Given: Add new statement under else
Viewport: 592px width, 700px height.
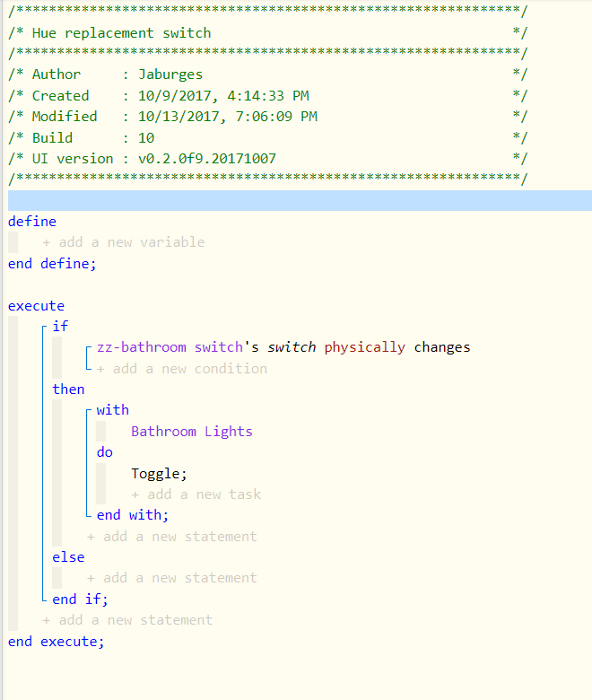Looking at the screenshot, I should pyautogui.click(x=171, y=578).
